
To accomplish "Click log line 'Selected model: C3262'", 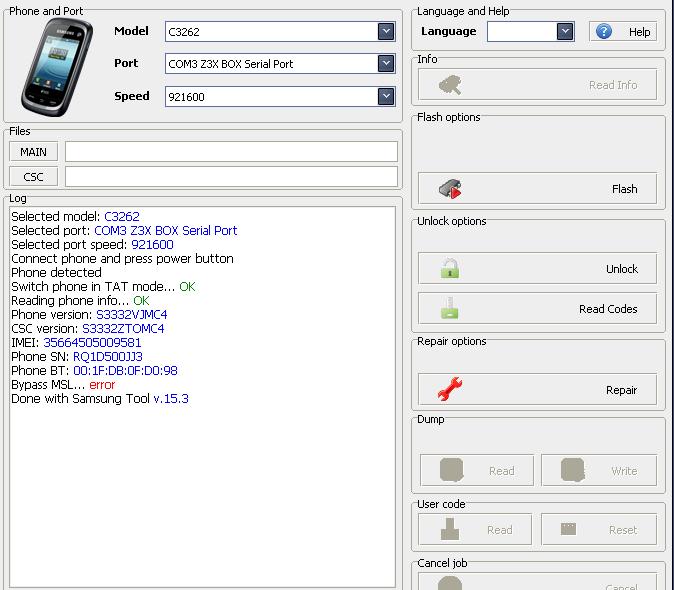I will 75,216.
